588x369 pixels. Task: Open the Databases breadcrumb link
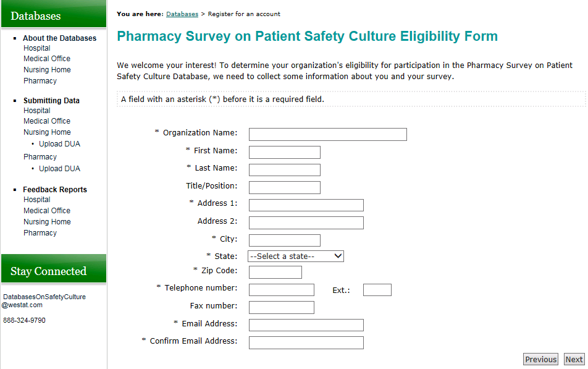[182, 14]
